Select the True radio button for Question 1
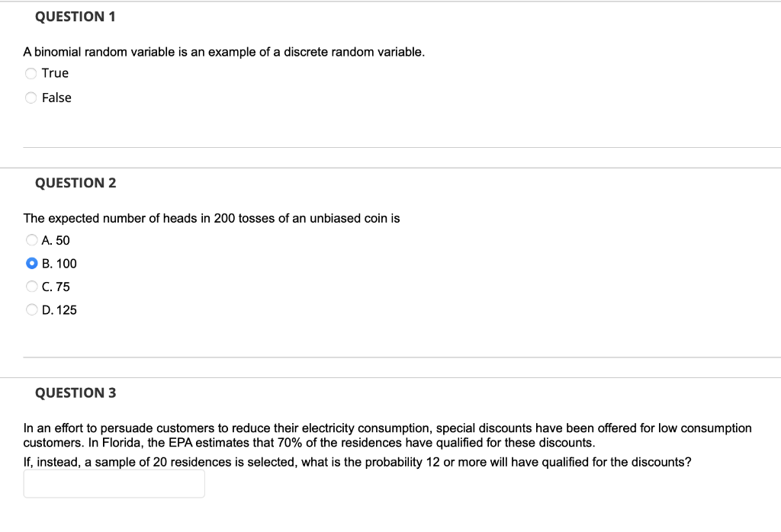This screenshot has width=781, height=532. pyautogui.click(x=31, y=73)
